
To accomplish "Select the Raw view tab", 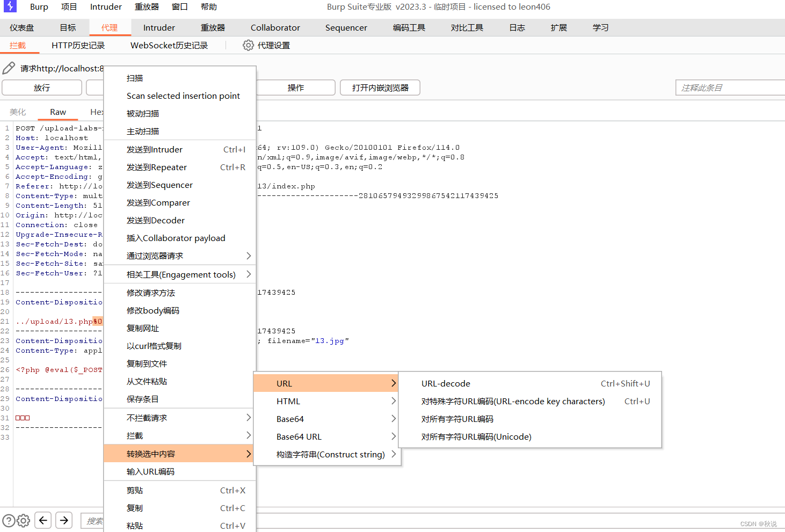I will click(58, 112).
